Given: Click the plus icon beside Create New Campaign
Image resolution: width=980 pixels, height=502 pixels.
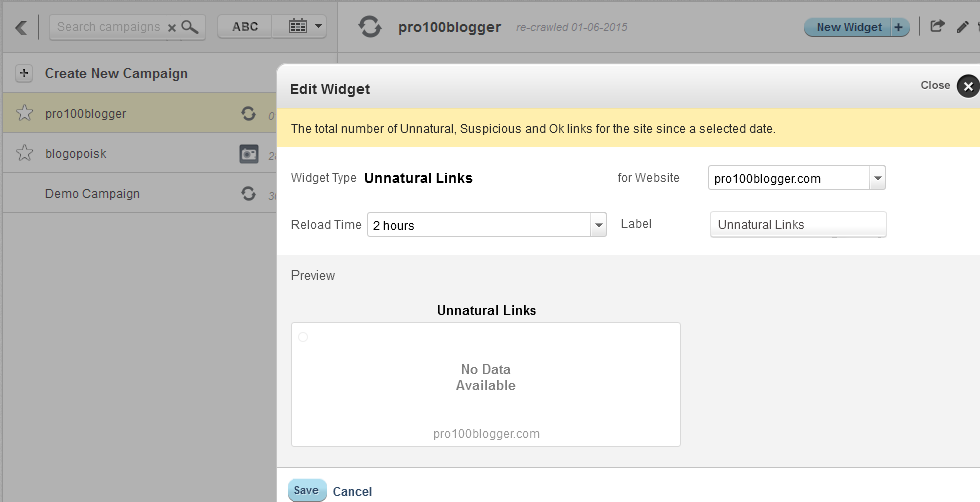Looking at the screenshot, I should pyautogui.click(x=25, y=73).
